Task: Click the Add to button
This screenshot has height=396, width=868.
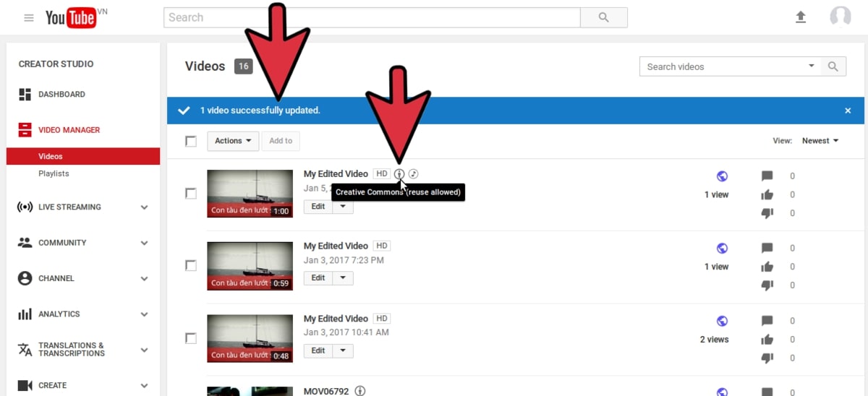Action: (281, 141)
